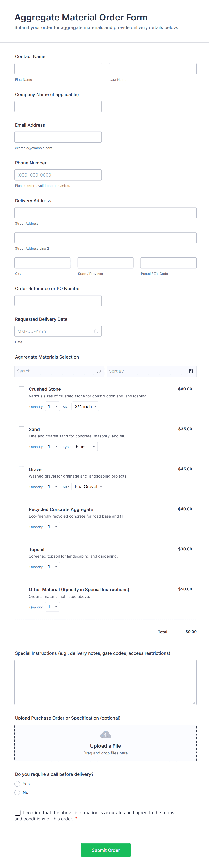Click the Sort By order icon
209x868 pixels.
click(191, 371)
